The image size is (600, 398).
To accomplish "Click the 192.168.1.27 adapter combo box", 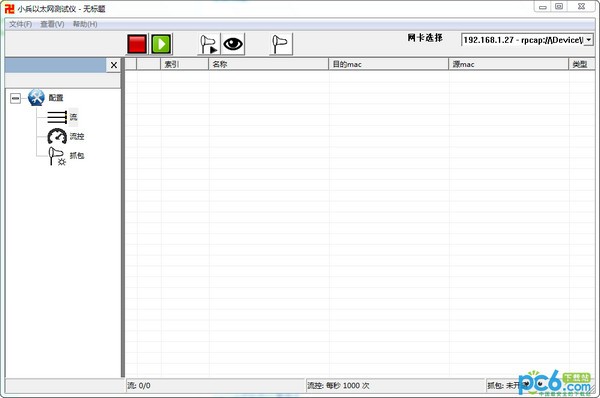I will pyautogui.click(x=527, y=39).
